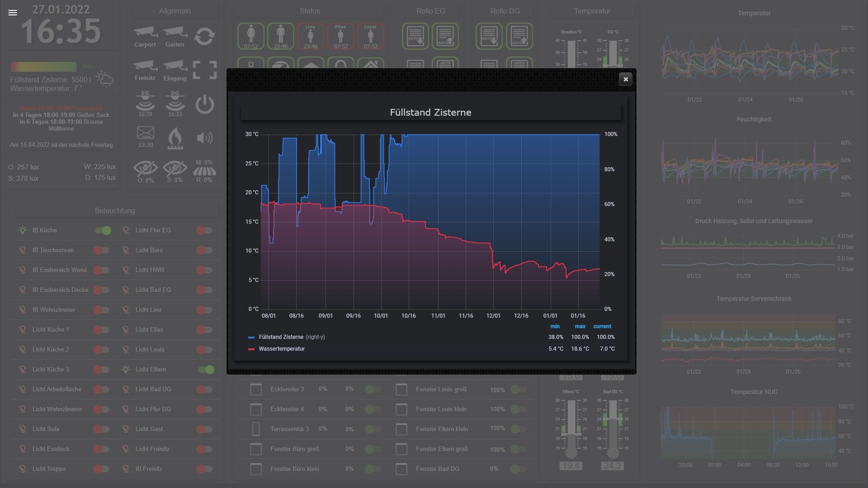Toggle the Licht Gast switch
The image size is (868, 488).
coord(204,429)
